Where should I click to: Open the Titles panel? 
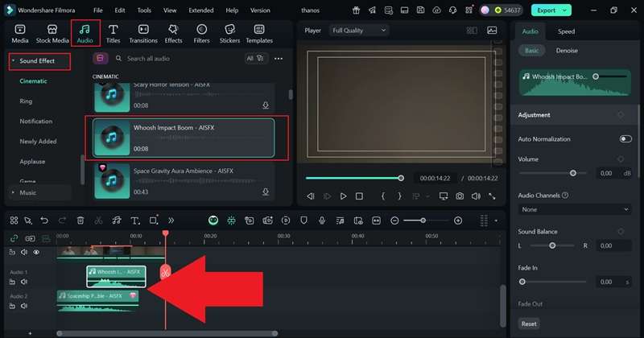tap(113, 33)
